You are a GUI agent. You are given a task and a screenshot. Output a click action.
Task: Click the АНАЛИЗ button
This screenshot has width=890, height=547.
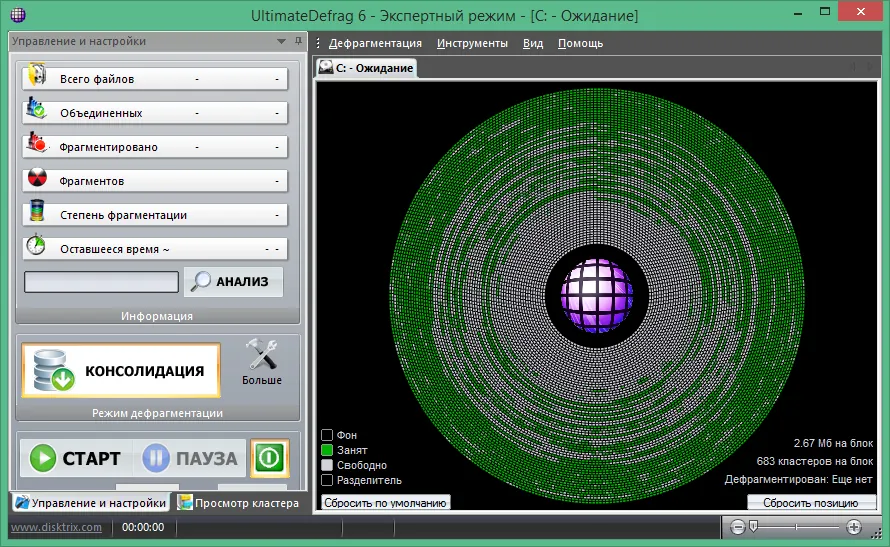tap(233, 281)
